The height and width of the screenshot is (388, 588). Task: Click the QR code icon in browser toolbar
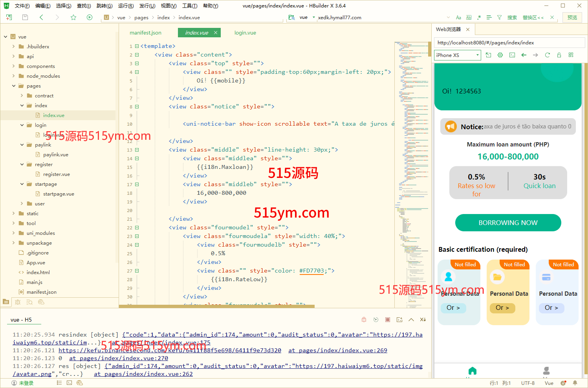pos(571,55)
